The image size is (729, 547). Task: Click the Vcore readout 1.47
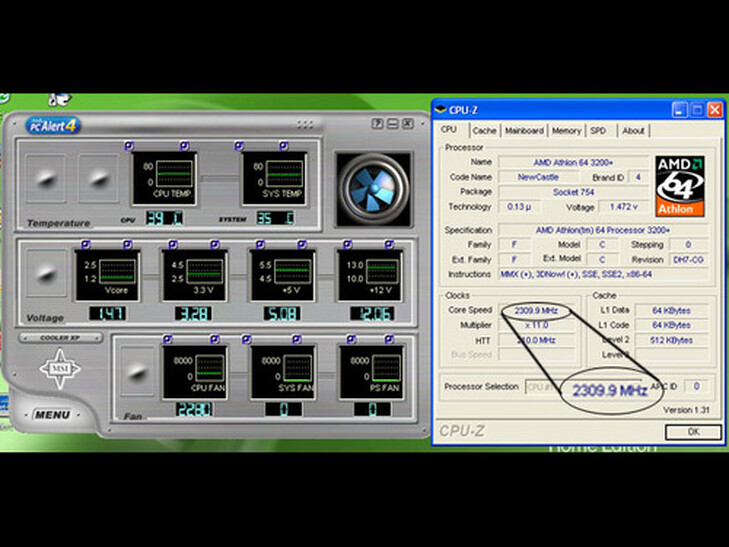coord(107,314)
